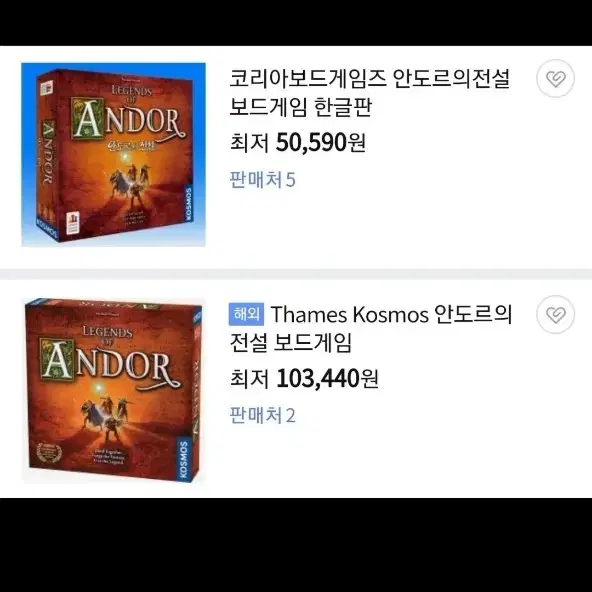View the 판매처 2 seller list
Screen dimensions: 592x592
pyautogui.click(x=262, y=415)
